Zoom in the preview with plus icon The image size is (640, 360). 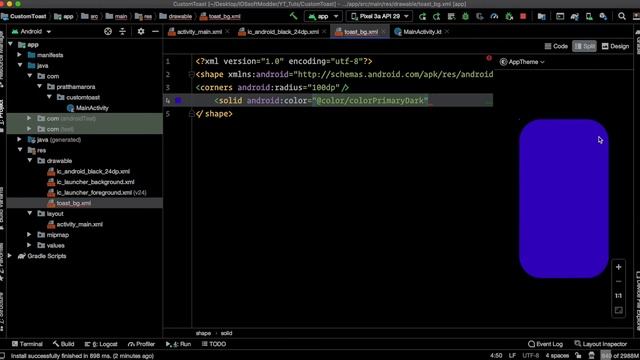pos(618,267)
